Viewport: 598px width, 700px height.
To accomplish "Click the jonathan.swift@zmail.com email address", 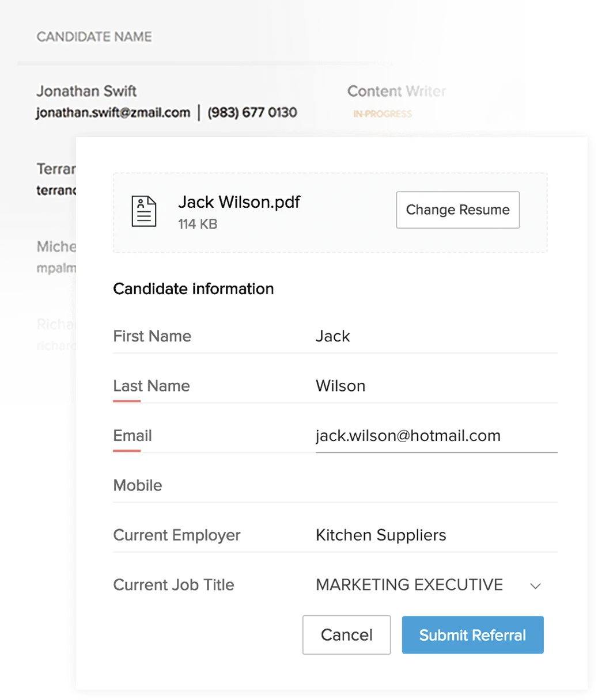I will click(113, 112).
